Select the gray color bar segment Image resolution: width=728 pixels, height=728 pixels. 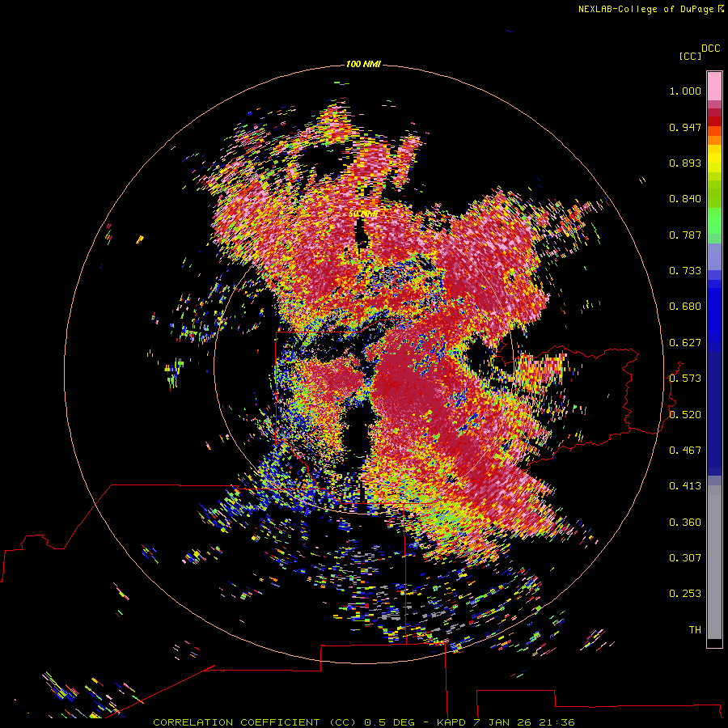(x=714, y=562)
